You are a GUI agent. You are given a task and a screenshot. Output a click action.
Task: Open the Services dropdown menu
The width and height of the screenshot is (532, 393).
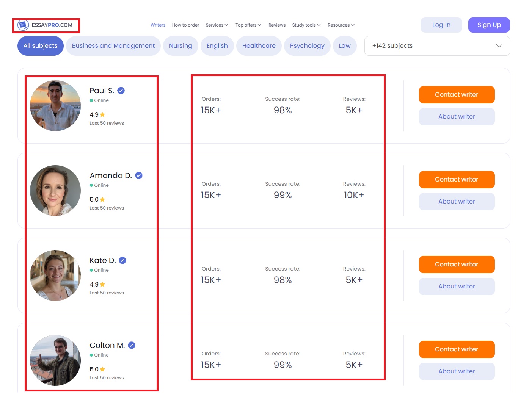click(x=217, y=25)
